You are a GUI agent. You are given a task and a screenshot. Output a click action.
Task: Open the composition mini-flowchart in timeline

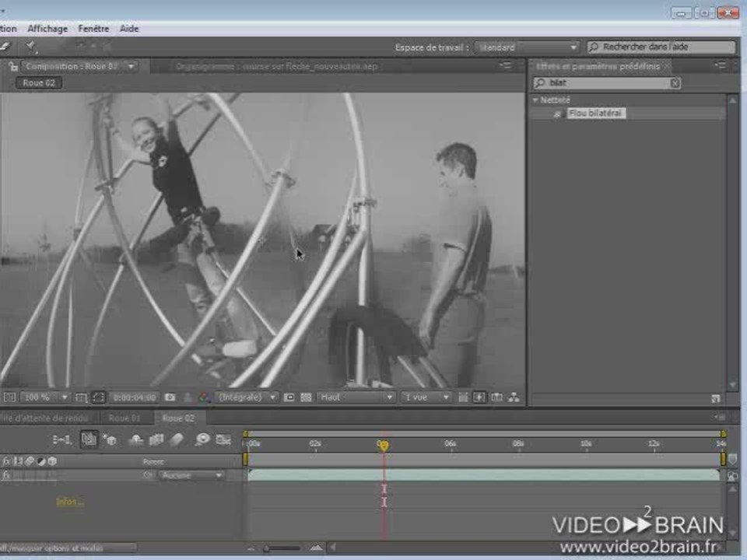point(61,439)
